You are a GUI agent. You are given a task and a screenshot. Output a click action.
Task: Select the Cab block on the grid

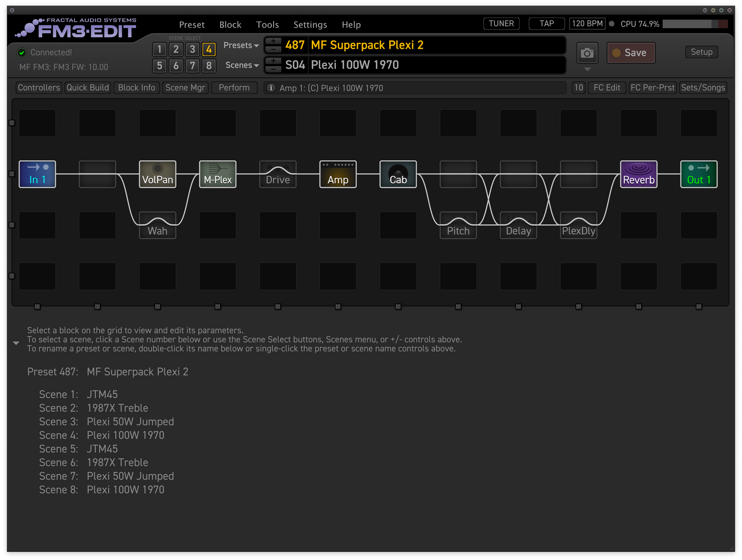pos(397,174)
